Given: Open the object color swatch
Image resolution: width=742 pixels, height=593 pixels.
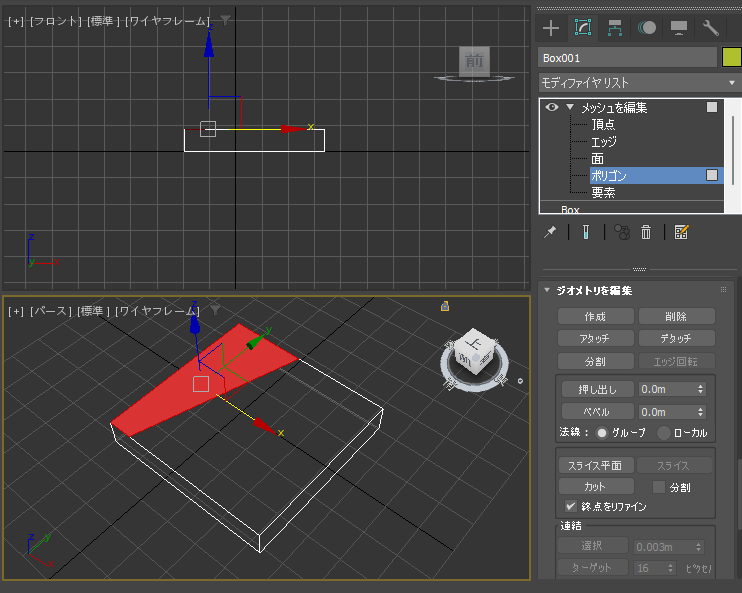Looking at the screenshot, I should 732,58.
